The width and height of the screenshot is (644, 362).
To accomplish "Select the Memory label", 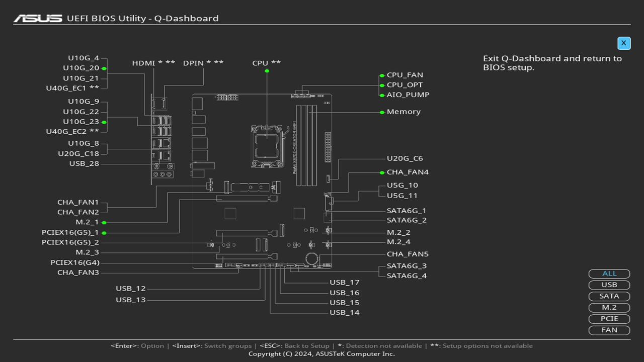I will pos(404,112).
